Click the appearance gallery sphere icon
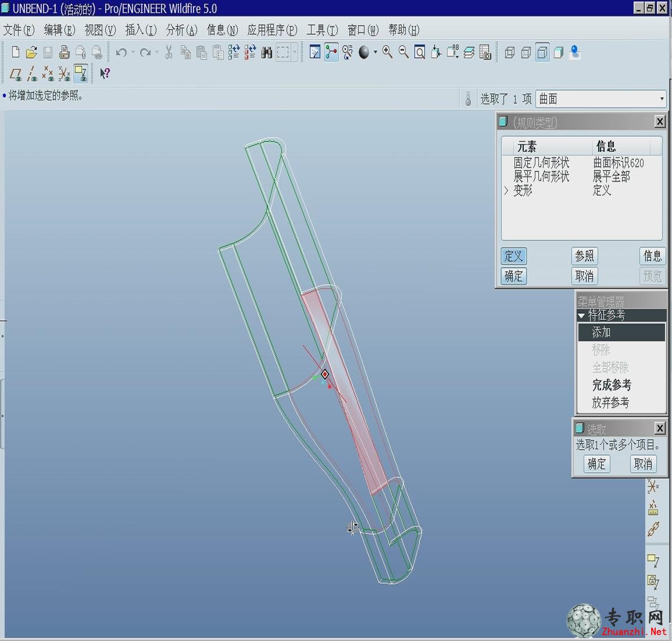The height and width of the screenshot is (641, 672). pos(364,52)
